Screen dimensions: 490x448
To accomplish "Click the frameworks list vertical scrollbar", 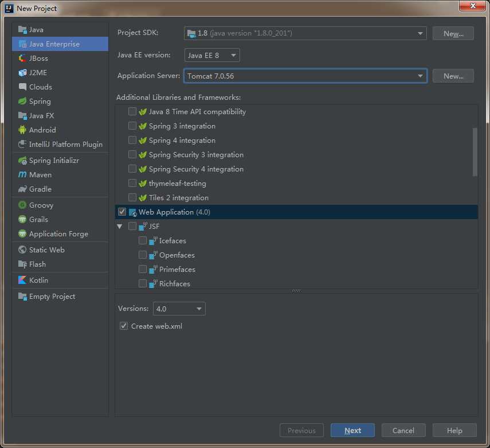I will pos(475,152).
